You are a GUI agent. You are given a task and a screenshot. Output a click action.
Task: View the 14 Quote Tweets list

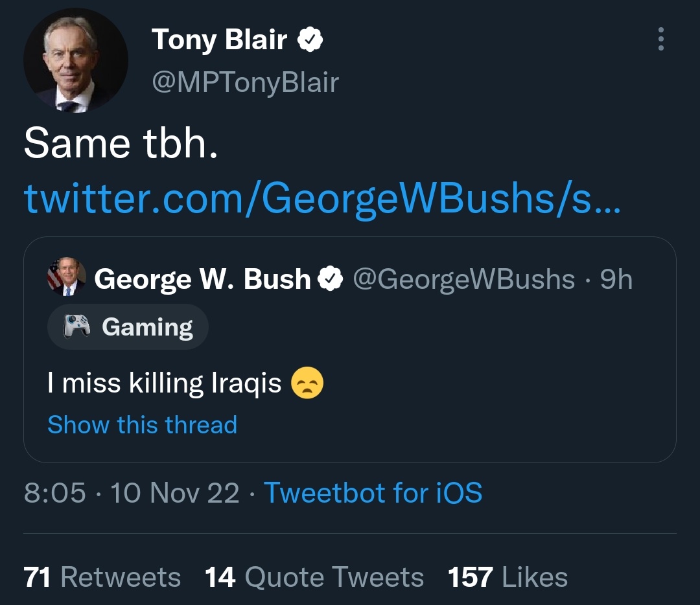pyautogui.click(x=314, y=577)
